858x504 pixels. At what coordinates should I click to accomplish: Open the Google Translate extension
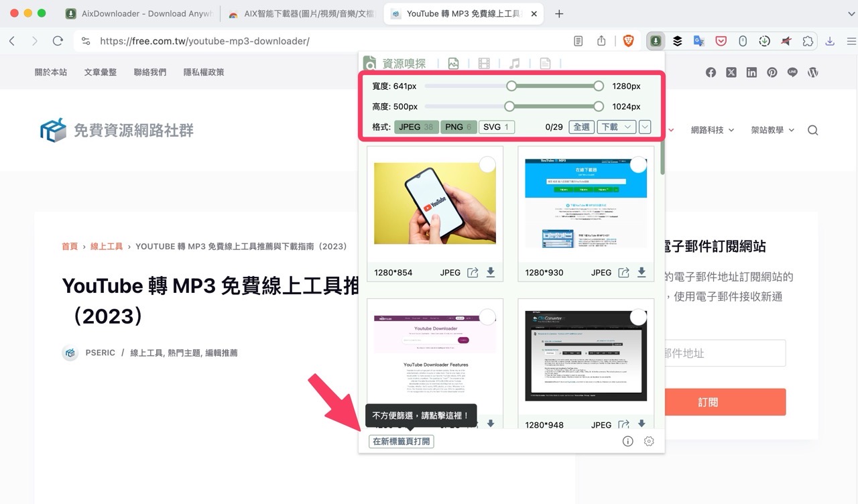coord(698,41)
